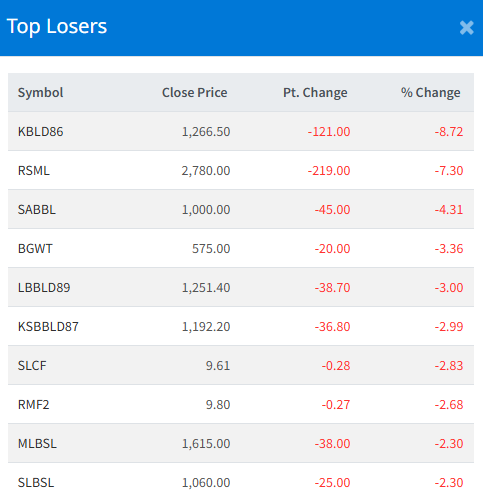This screenshot has width=483, height=496.
Task: Click RSML close price 2,780.00
Action: tap(206, 170)
